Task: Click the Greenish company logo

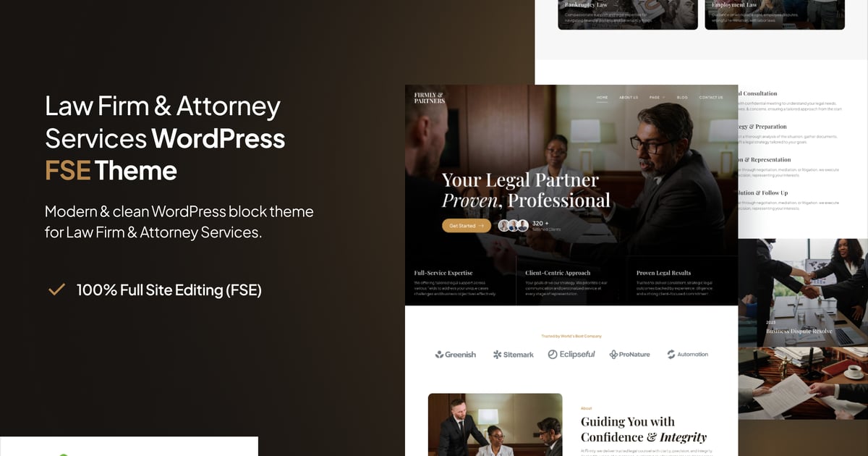Action: coord(456,355)
